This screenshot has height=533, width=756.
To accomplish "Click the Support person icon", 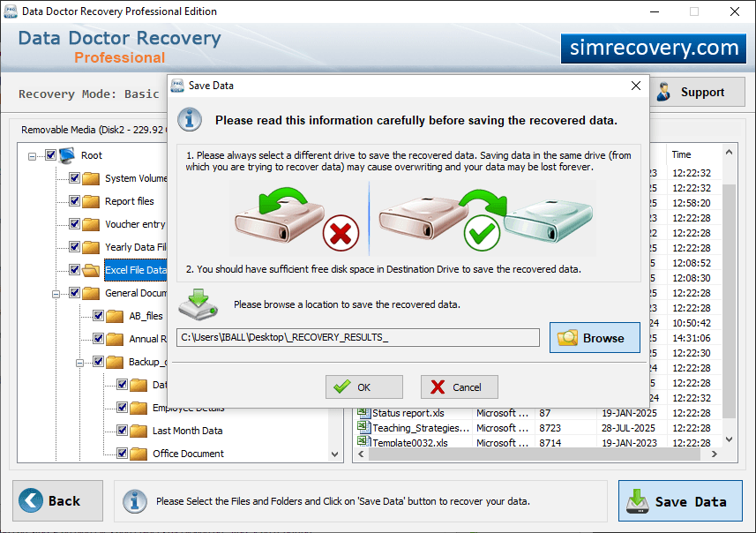I will tap(663, 92).
